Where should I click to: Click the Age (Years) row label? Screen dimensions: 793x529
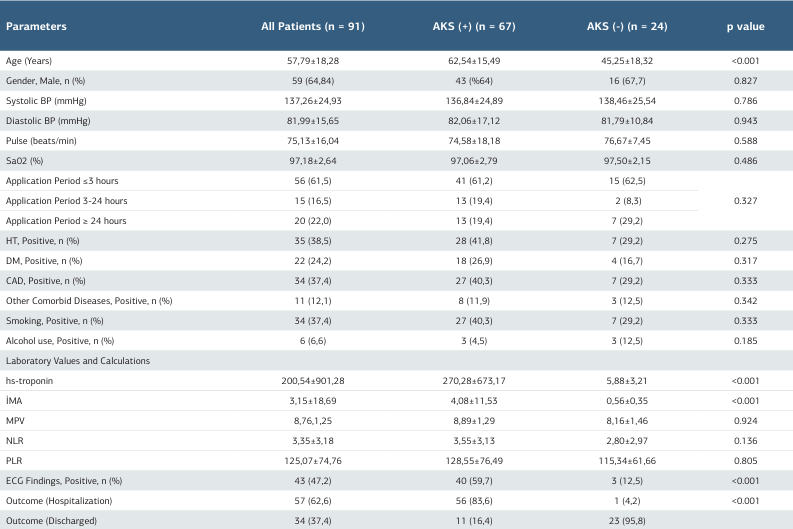(28, 61)
